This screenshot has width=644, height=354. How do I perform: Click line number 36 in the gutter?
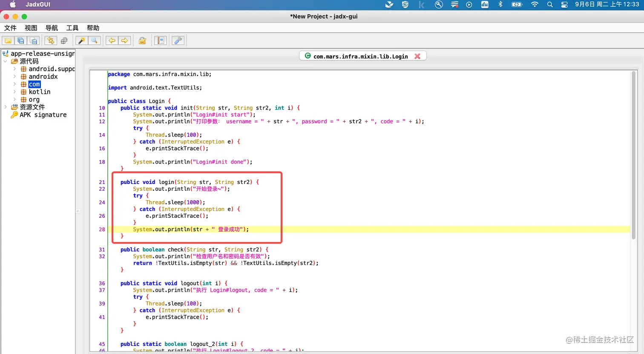click(x=102, y=283)
